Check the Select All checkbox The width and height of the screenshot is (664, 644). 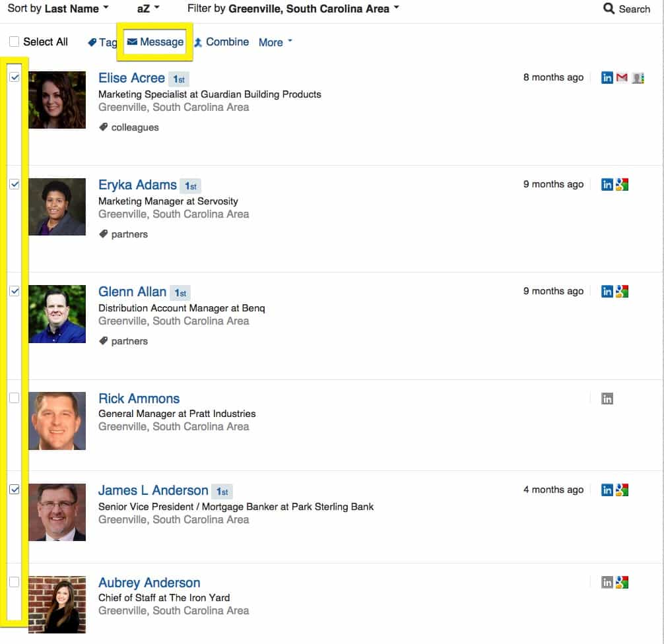point(14,42)
